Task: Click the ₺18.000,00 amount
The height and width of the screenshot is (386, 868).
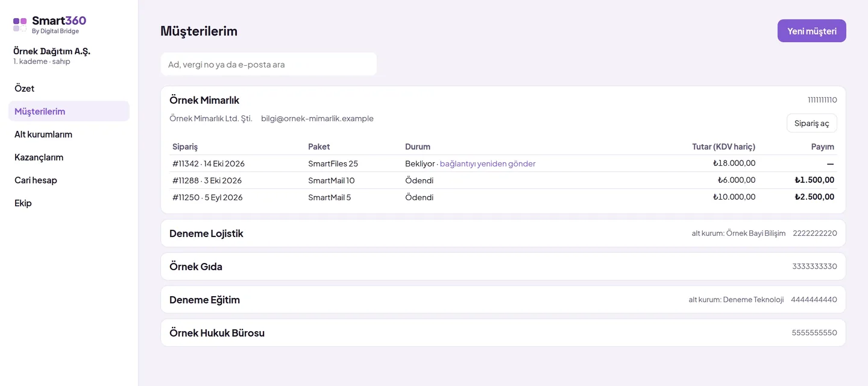Action: (734, 163)
